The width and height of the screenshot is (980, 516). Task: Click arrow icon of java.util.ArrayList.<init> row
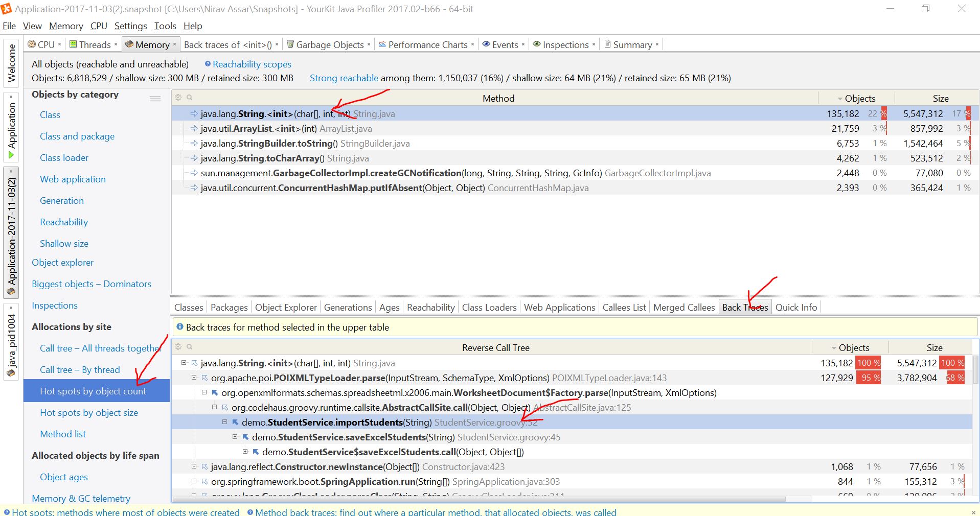(x=194, y=129)
